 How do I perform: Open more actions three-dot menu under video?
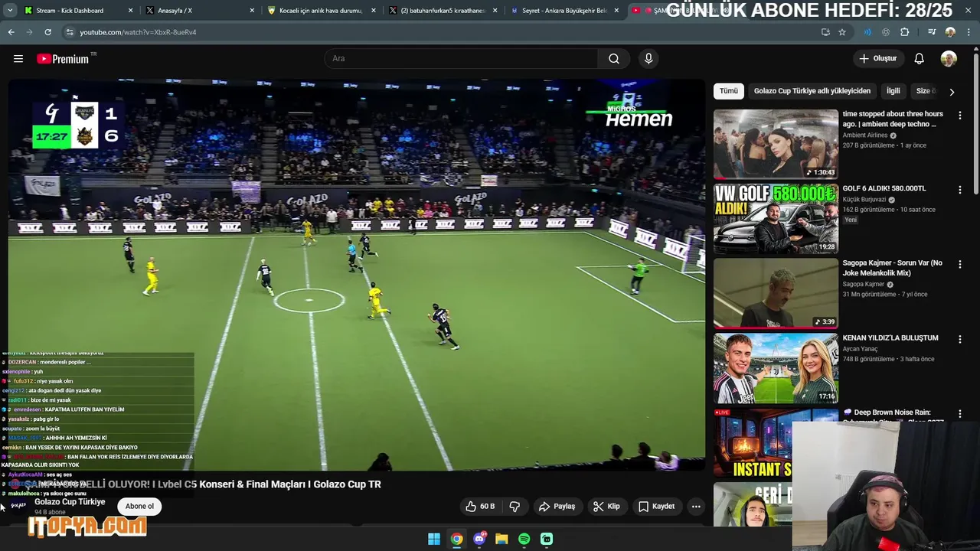695,507
